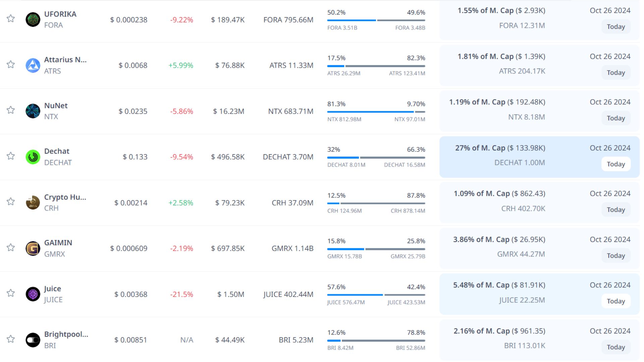
Task: Click the Attarius Network ATRS logo
Action: pyautogui.click(x=33, y=65)
